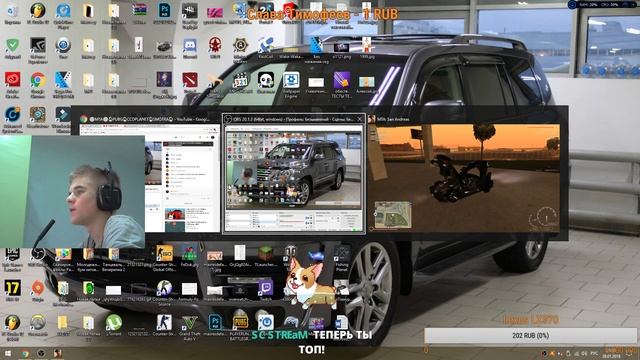Screen dimensions: 640x360
Task: Launch Overwatch desktop shortcut
Action: [38, 322]
